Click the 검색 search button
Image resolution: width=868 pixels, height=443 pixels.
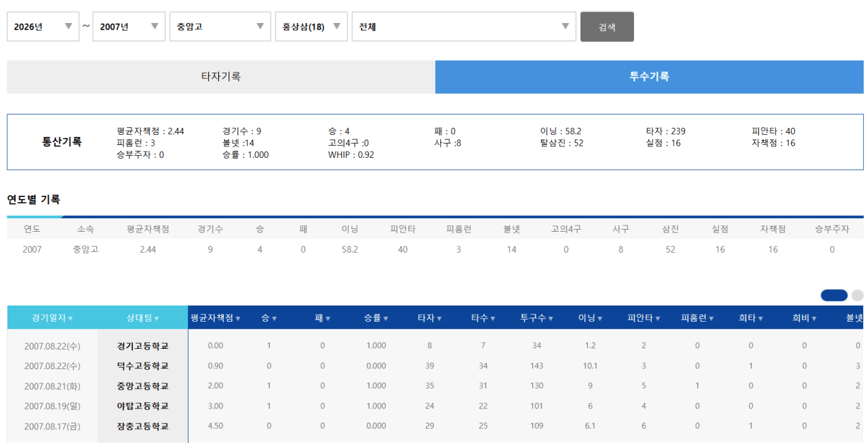tap(607, 26)
